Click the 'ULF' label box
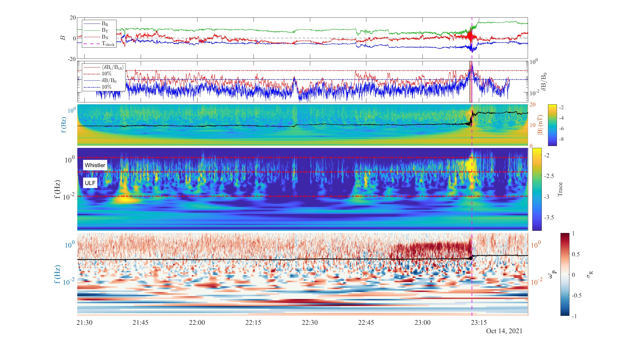The width and height of the screenshot is (644, 347). coord(90,183)
